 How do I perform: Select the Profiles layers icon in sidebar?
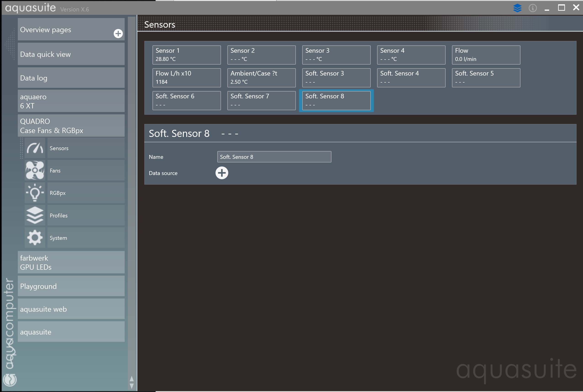click(35, 215)
